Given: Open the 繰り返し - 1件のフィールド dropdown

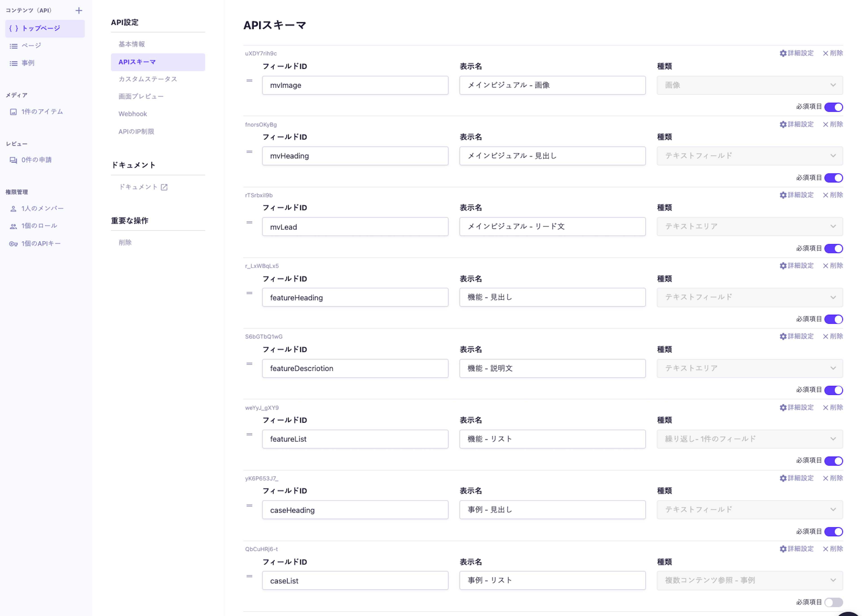Looking at the screenshot, I should 749,439.
